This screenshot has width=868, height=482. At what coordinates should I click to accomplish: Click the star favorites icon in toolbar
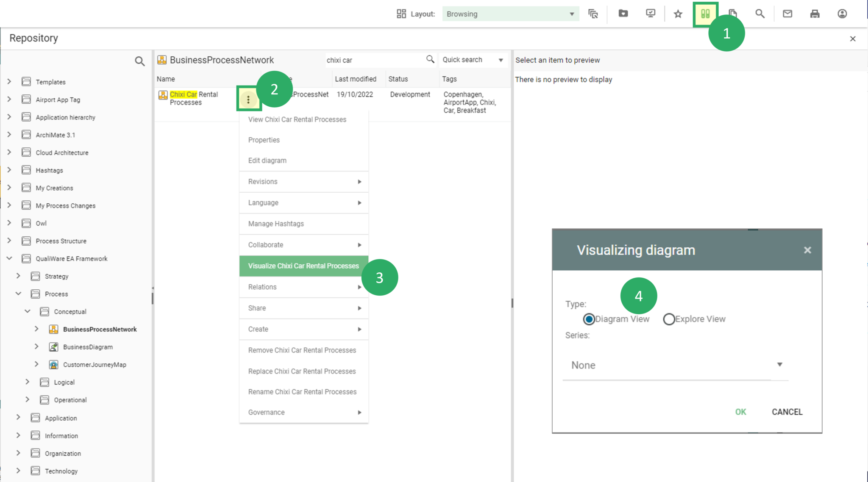pyautogui.click(x=678, y=14)
